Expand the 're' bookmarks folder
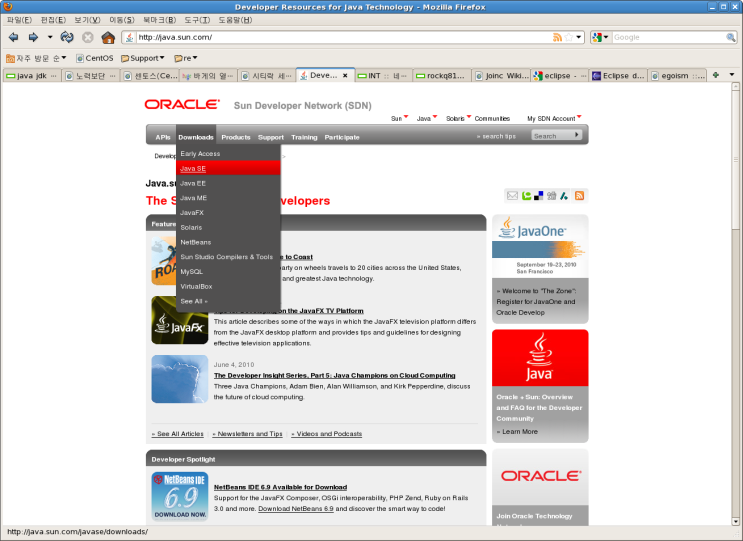Viewport: 743px width, 541px height. 186,58
